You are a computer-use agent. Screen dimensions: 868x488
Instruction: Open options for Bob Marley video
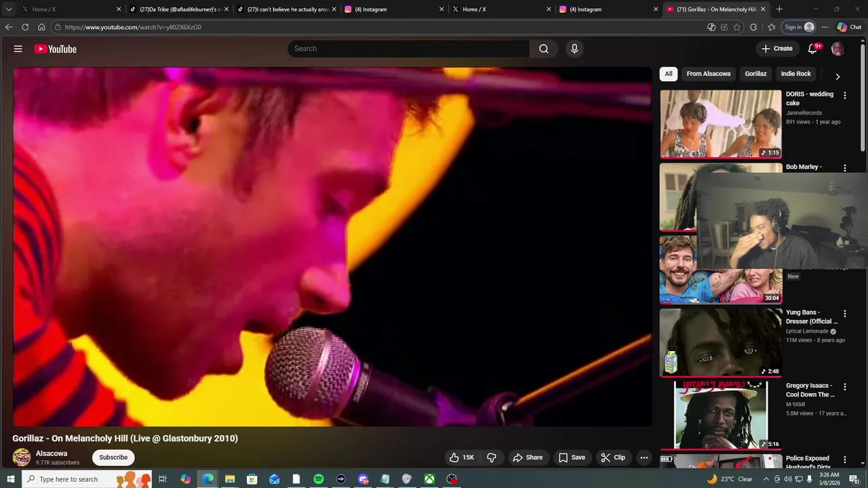(x=845, y=168)
